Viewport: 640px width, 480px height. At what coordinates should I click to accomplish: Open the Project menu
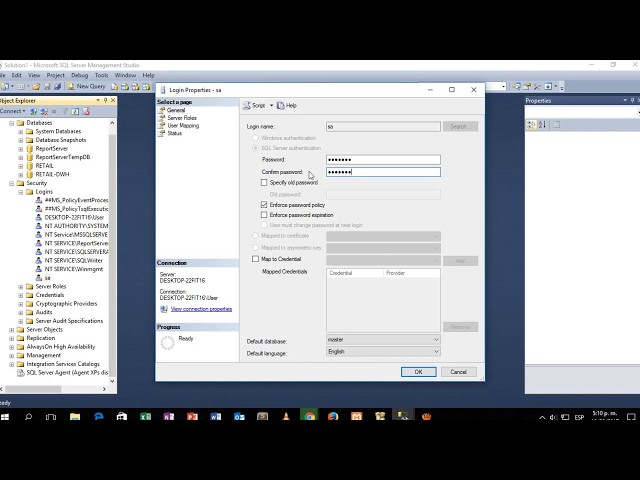coord(56,76)
